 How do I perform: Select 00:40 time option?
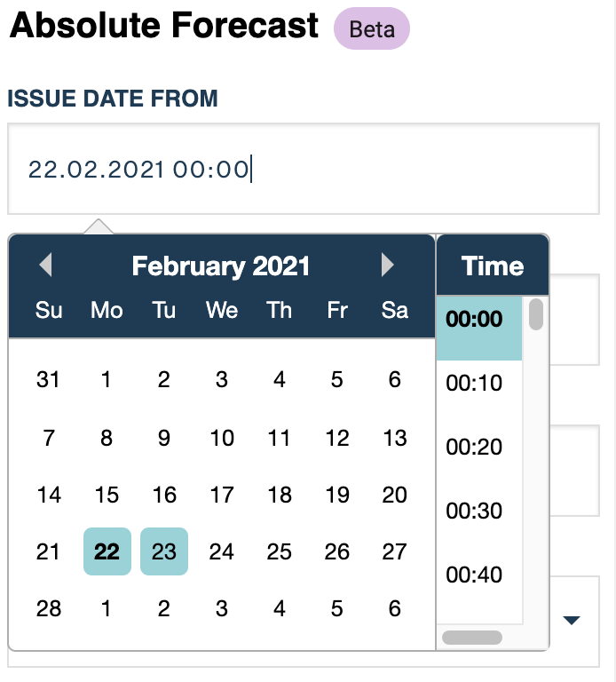coord(479,575)
